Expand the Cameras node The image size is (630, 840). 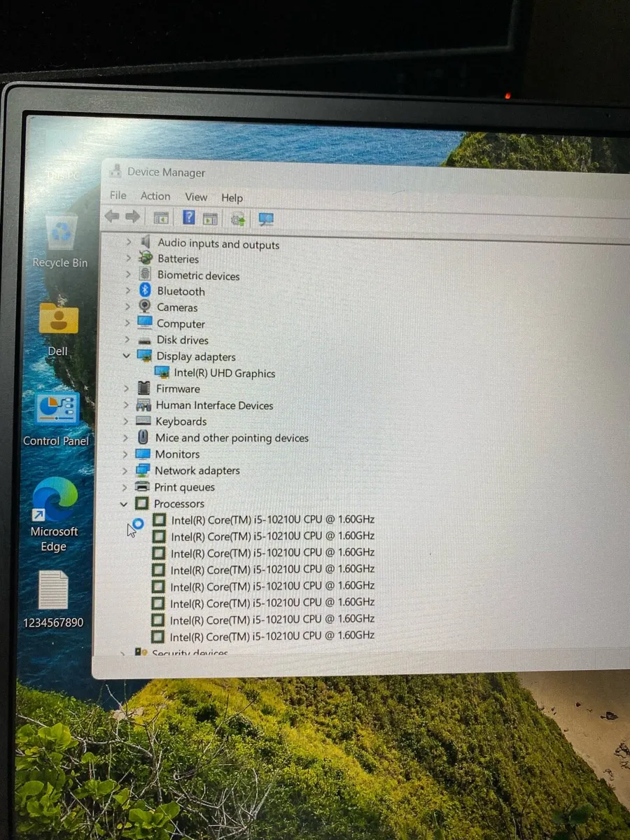(x=127, y=306)
